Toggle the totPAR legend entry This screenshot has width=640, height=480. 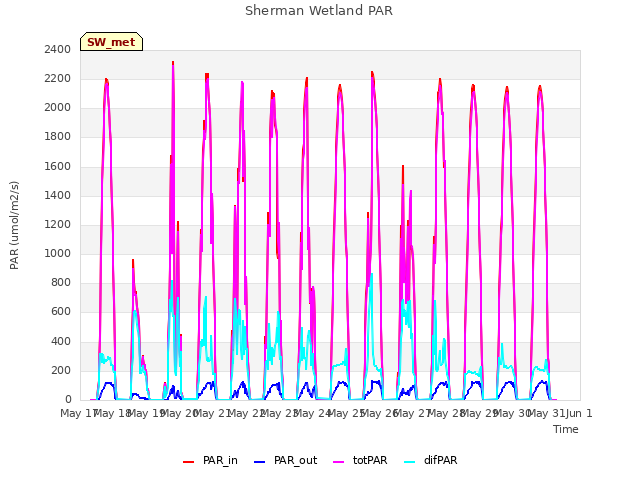[x=360, y=460]
